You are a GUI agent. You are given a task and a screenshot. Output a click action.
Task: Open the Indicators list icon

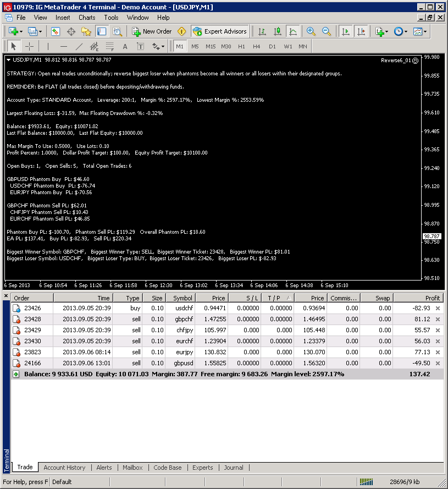pyautogui.click(x=379, y=31)
